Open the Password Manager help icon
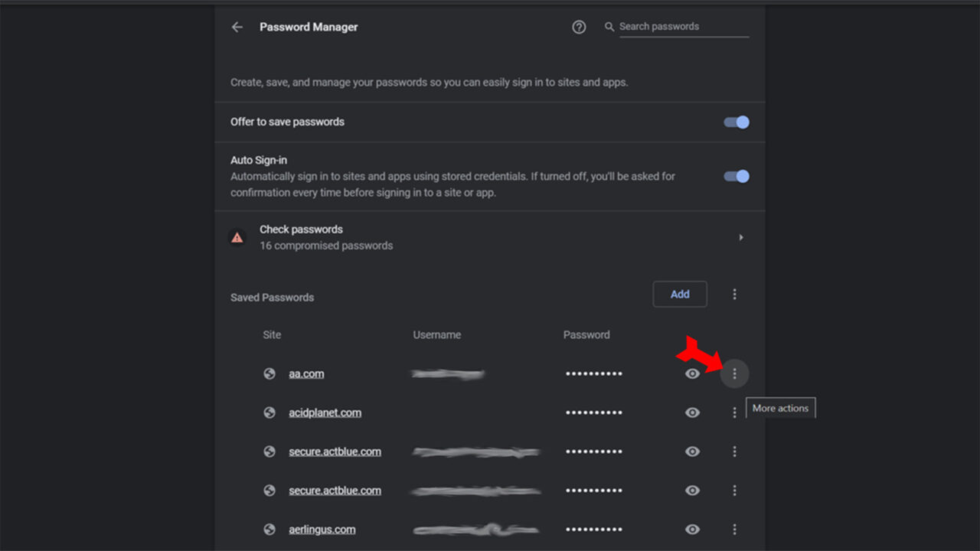 coord(579,27)
